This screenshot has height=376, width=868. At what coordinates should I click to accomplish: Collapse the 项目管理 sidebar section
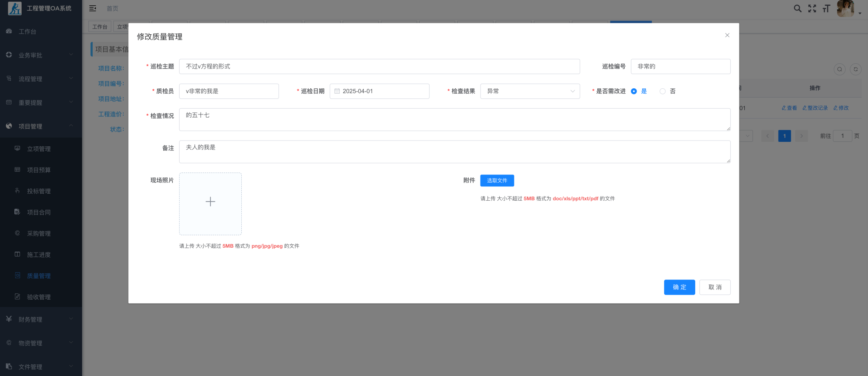point(41,126)
